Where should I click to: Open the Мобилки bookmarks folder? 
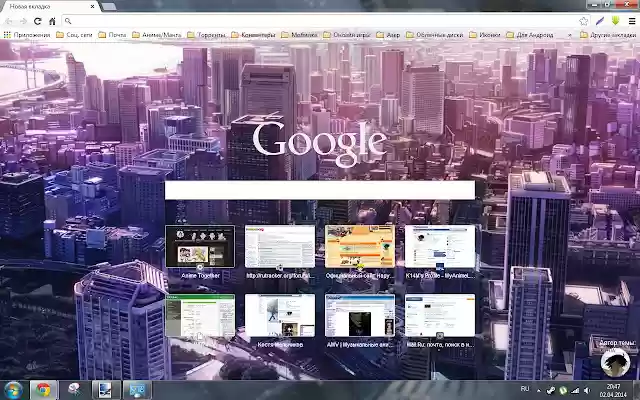pyautogui.click(x=300, y=35)
